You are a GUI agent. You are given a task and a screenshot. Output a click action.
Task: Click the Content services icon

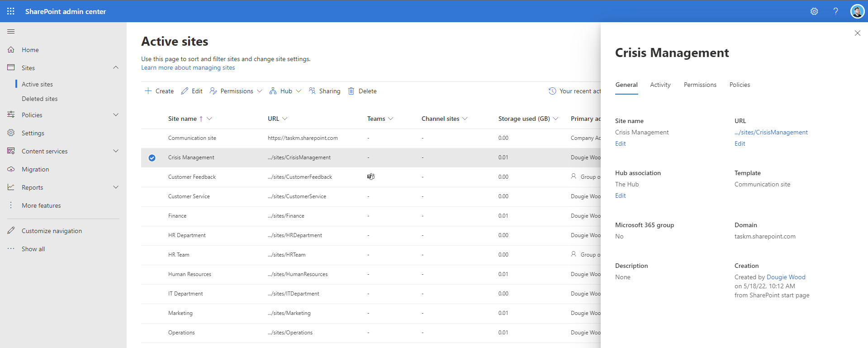point(11,151)
